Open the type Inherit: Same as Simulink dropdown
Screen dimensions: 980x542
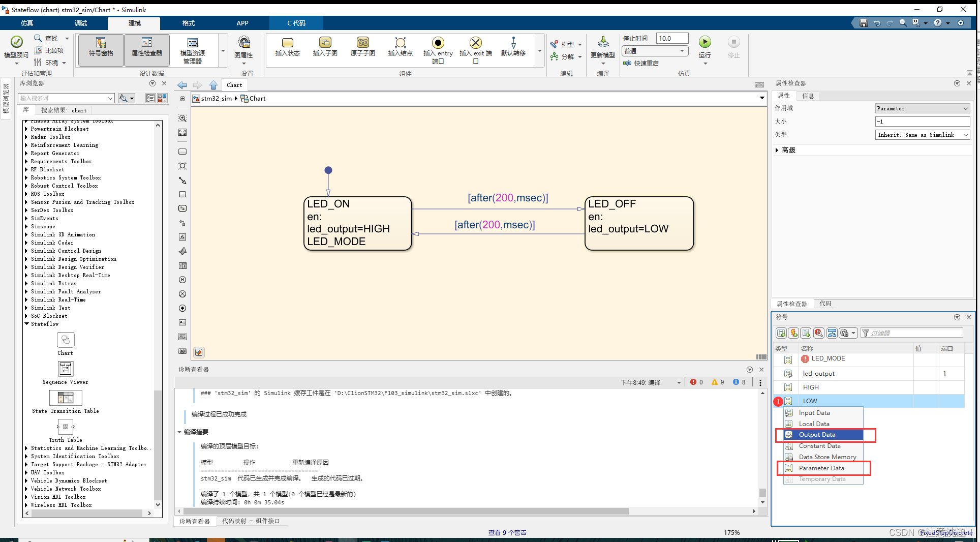pos(922,135)
